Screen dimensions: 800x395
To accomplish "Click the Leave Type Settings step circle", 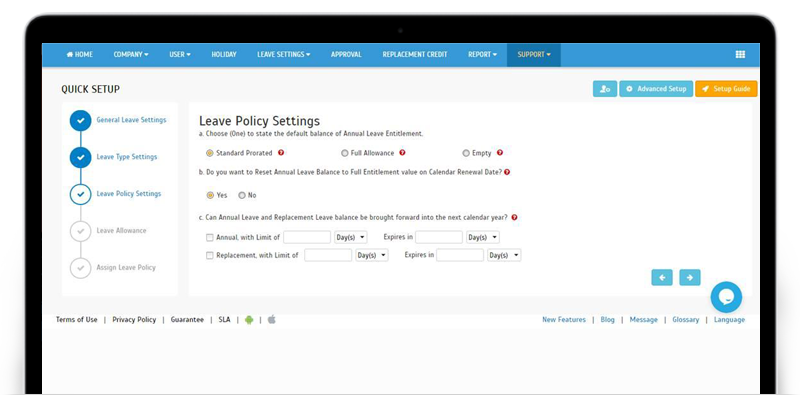I will click(80, 157).
